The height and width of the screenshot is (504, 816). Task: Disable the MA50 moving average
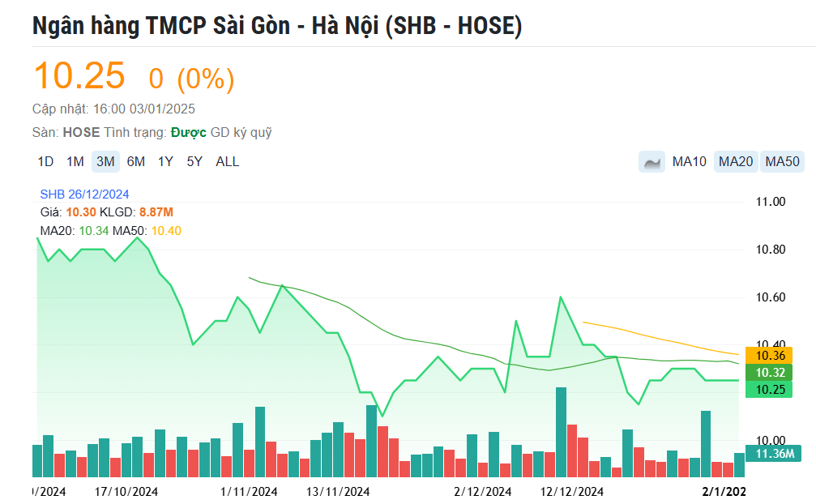782,162
